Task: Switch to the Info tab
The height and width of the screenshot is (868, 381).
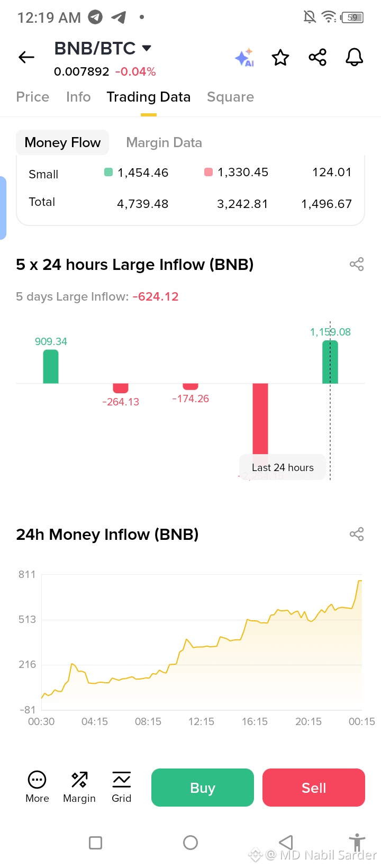Action: pyautogui.click(x=78, y=97)
